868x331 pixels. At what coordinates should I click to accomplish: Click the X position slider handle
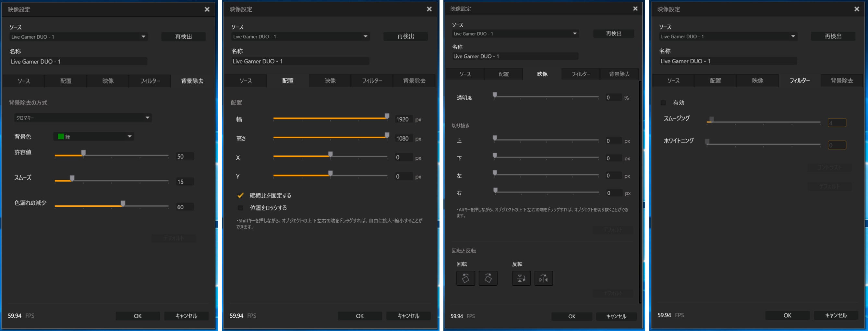point(331,154)
